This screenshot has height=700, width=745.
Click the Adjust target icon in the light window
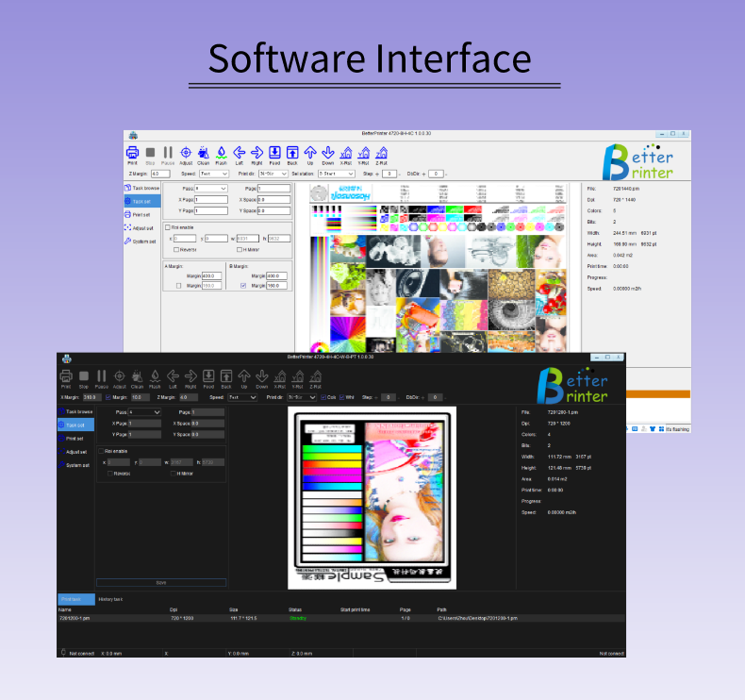(186, 153)
